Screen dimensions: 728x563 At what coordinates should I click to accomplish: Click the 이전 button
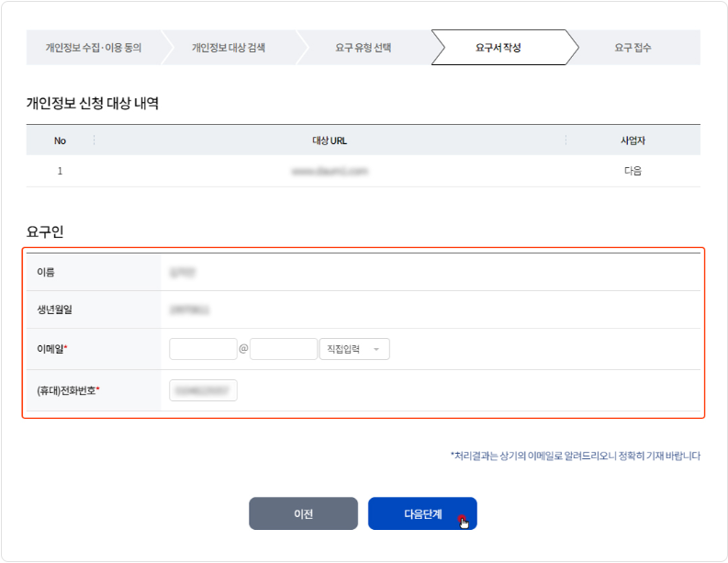click(x=303, y=513)
